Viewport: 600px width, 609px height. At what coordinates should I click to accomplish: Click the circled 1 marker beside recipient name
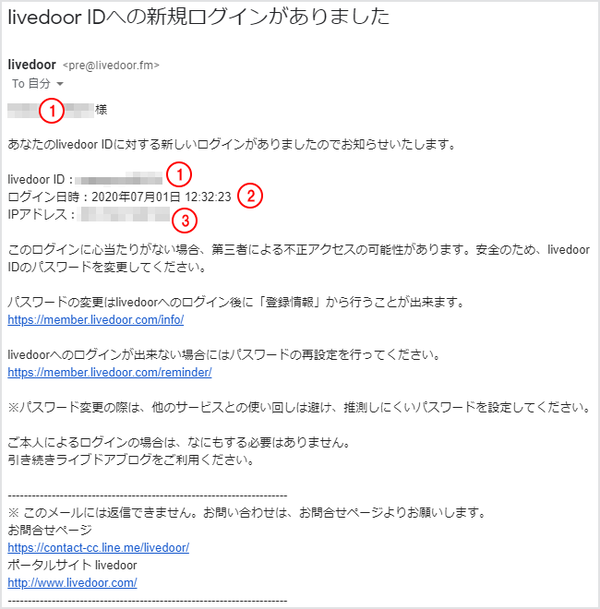51,111
